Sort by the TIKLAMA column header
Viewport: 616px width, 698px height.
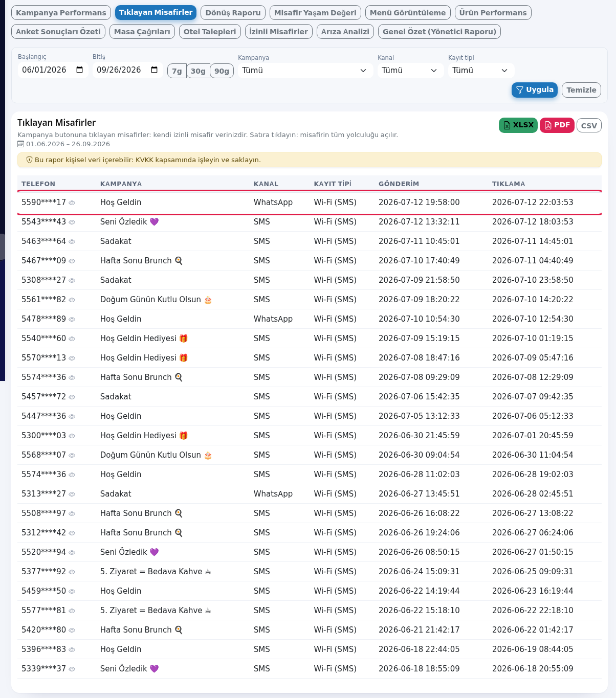[x=509, y=184]
